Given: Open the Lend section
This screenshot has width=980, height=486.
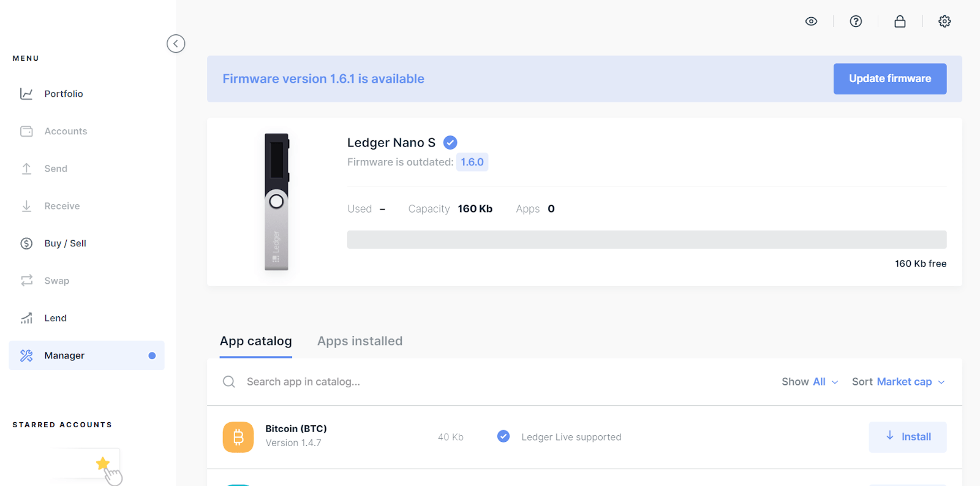Looking at the screenshot, I should coord(55,317).
